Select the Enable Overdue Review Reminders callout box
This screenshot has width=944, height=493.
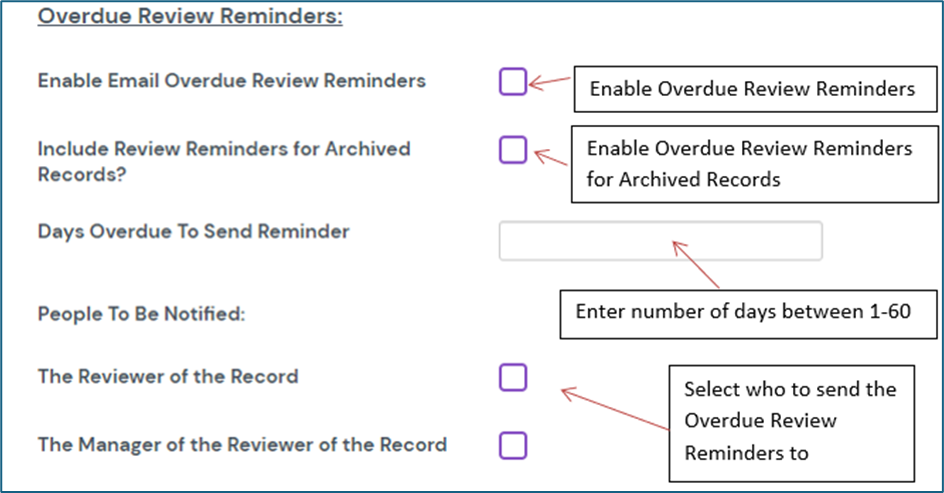click(751, 89)
